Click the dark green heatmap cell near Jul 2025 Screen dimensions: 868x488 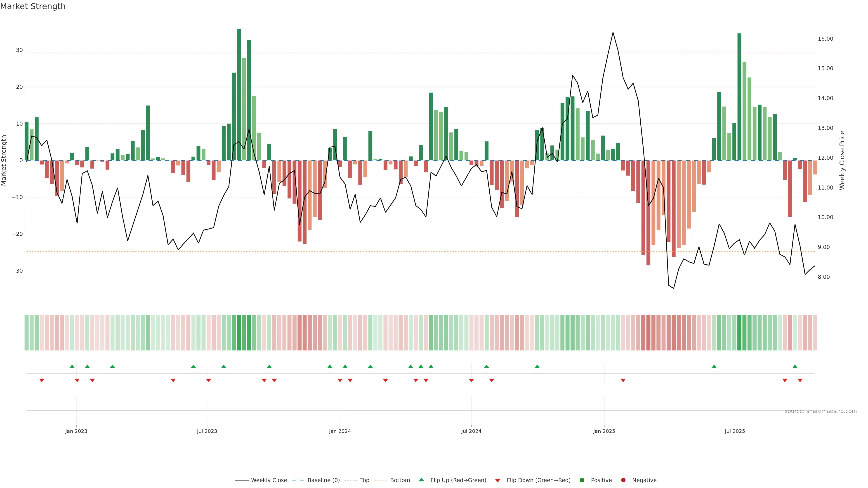coord(739,333)
